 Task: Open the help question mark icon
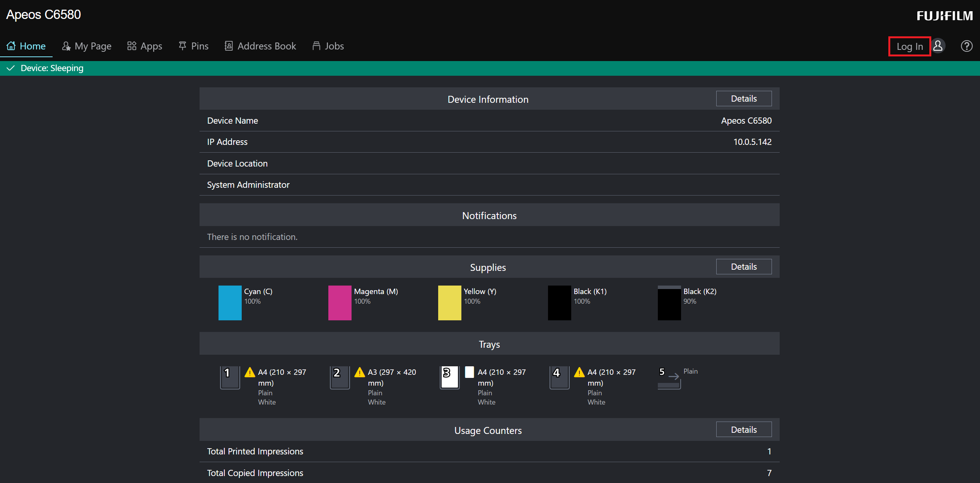click(x=966, y=46)
